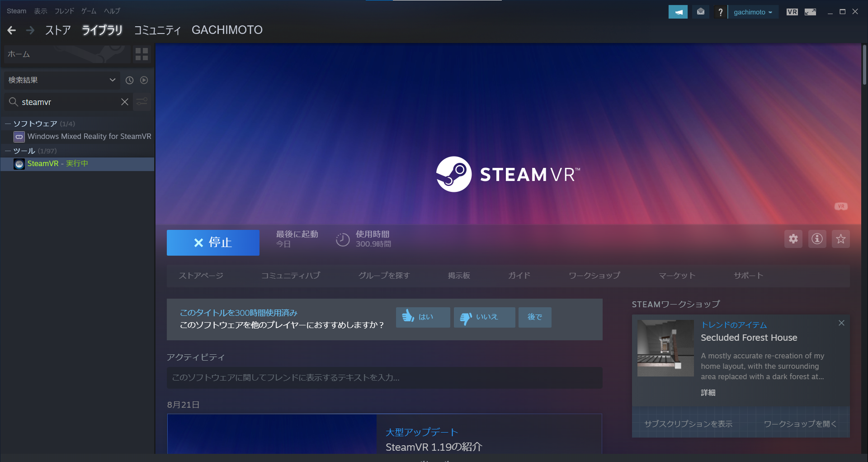Launch the VR mode icon
The image size is (868, 462).
point(792,12)
